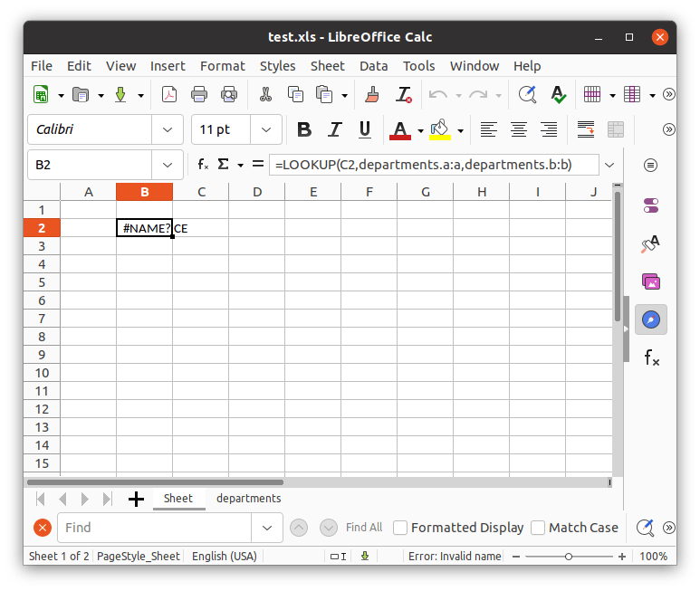The height and width of the screenshot is (591, 700).
Task: Toggle Wrap Text icon
Action: click(585, 129)
